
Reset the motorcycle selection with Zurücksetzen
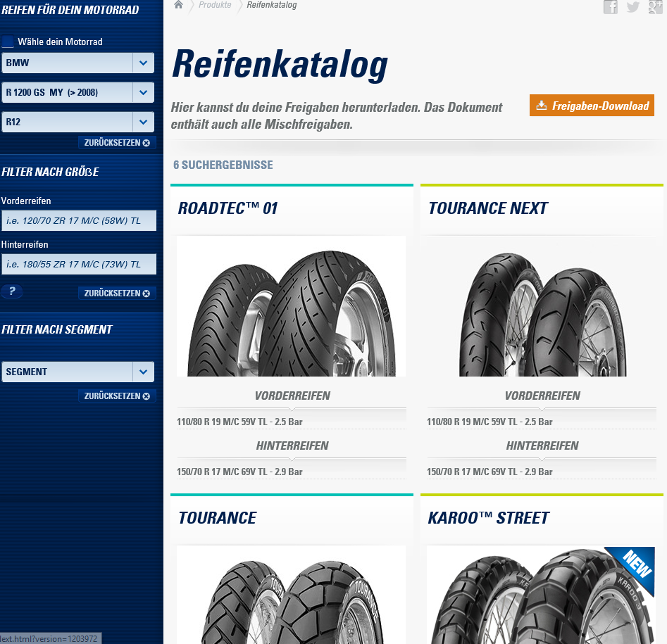[117, 143]
